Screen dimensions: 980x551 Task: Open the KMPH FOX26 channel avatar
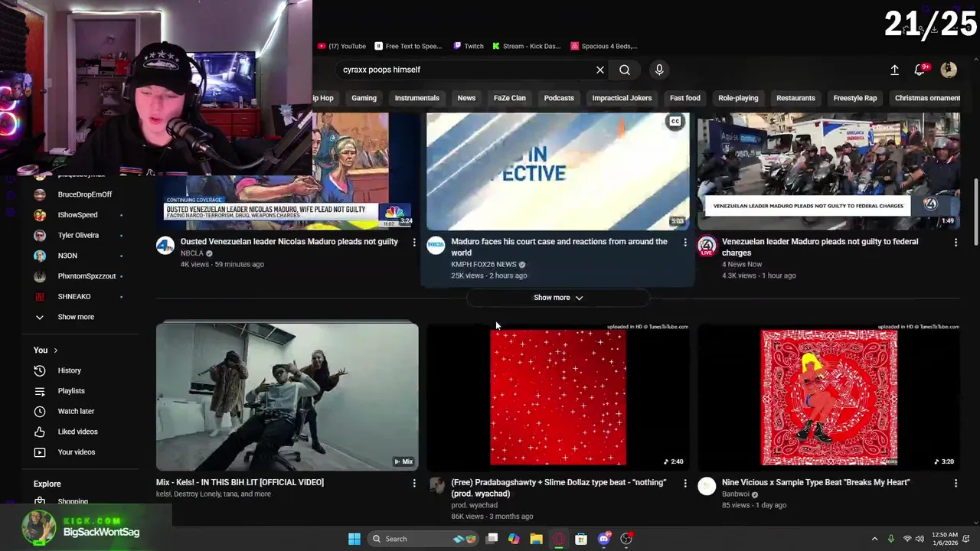436,246
